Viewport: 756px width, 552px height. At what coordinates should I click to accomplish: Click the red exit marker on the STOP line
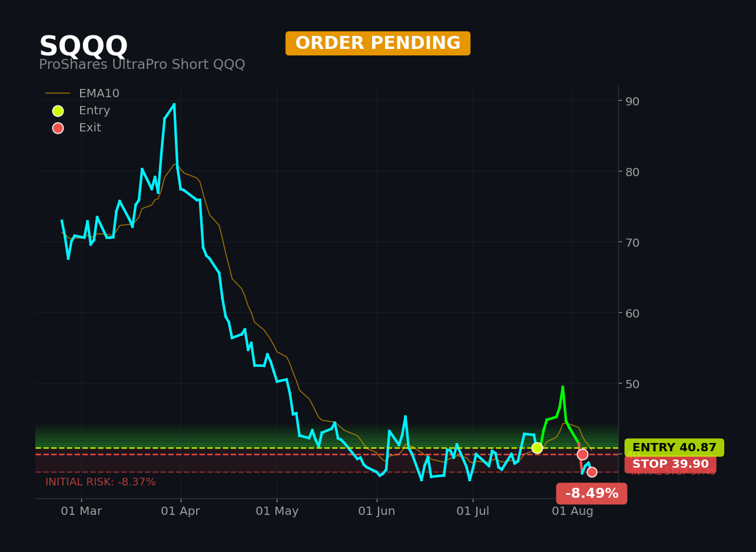tap(582, 454)
